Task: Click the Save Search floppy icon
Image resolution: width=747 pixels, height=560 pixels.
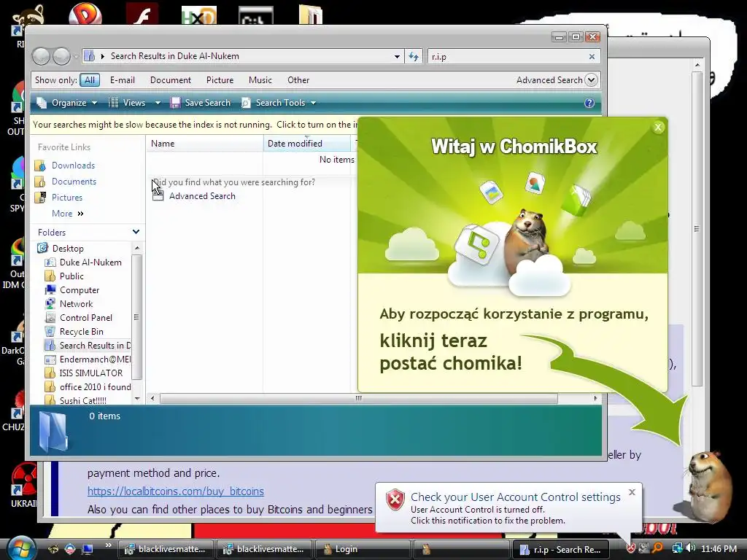Action: tap(175, 103)
